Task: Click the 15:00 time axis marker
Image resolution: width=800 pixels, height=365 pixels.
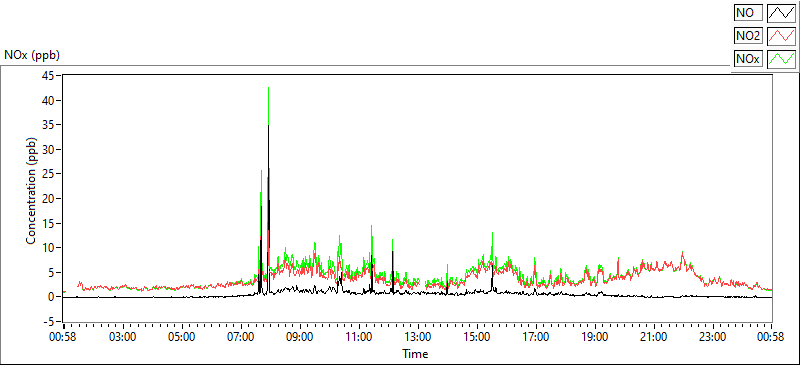Action: 477,337
